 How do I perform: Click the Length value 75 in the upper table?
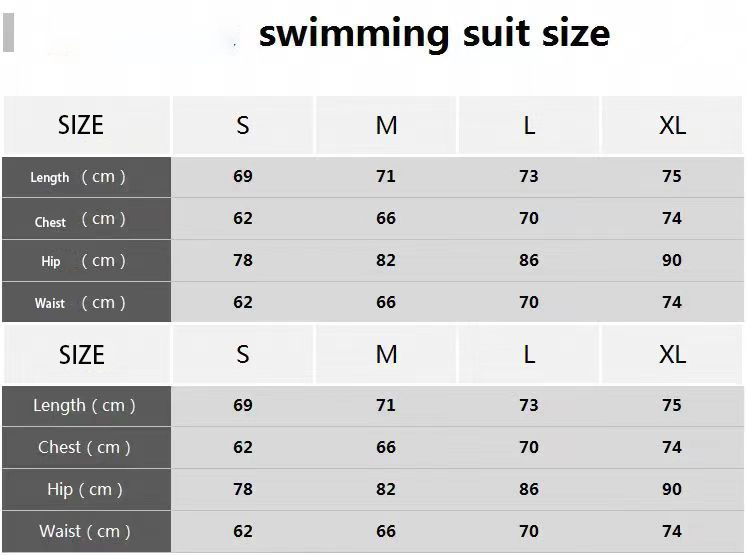(x=672, y=176)
